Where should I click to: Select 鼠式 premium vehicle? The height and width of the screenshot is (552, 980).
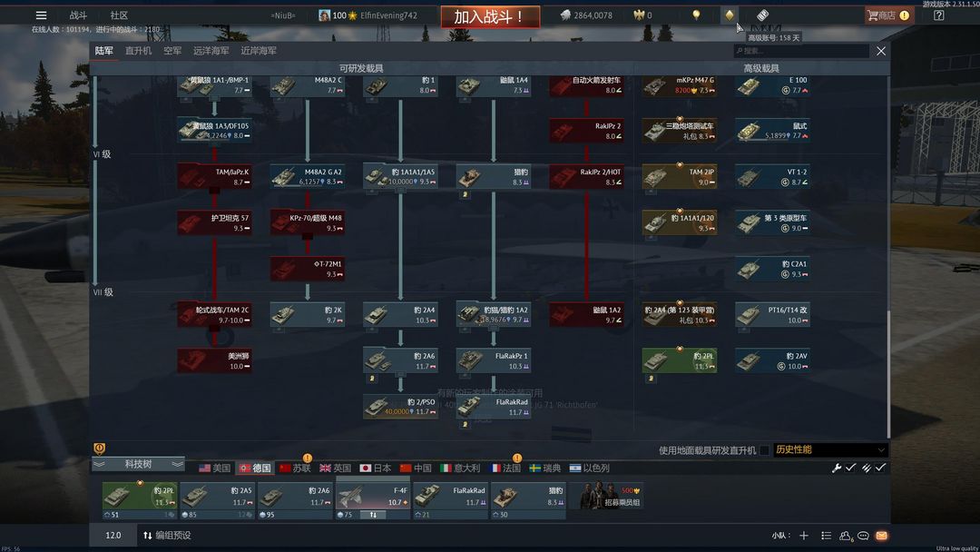[772, 131]
